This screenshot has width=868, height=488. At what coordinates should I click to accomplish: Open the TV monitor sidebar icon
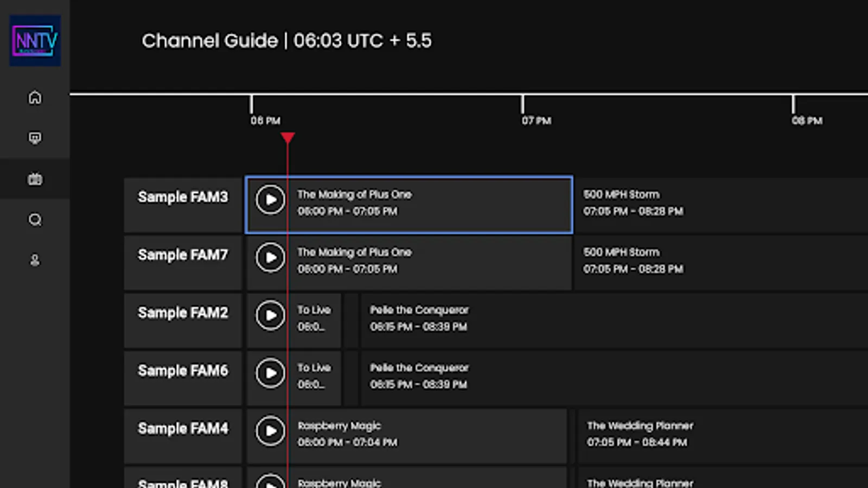(35, 138)
